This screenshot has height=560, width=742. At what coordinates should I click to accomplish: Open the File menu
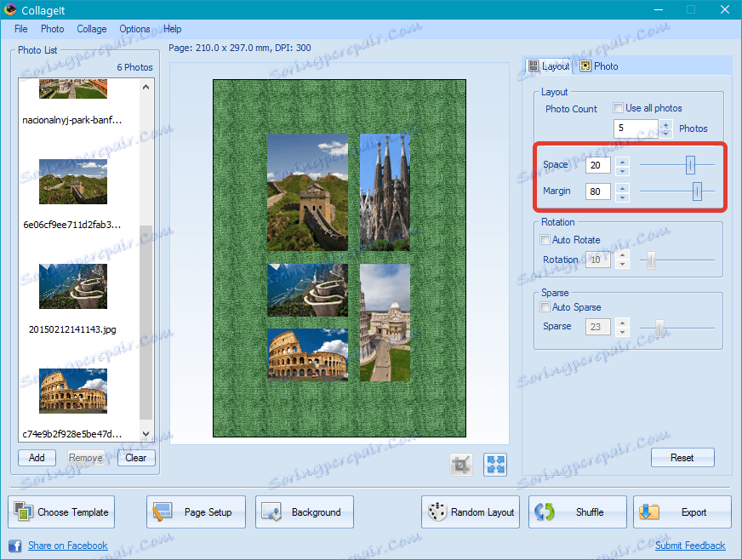[20, 29]
